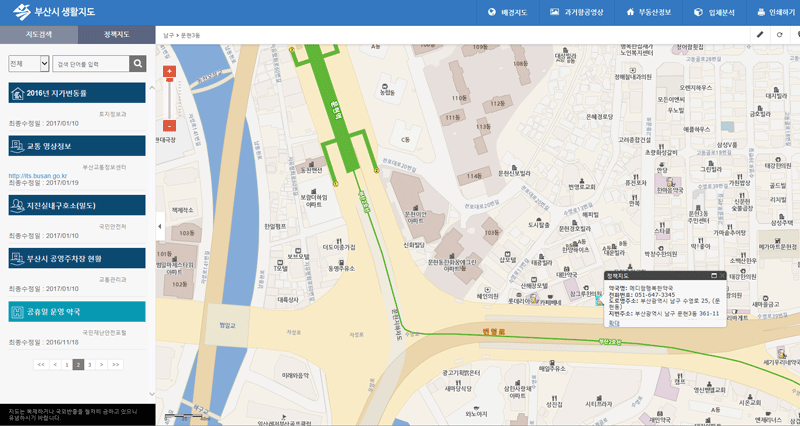Click the magnifier search button
The height and width of the screenshot is (426, 800).
(138, 64)
